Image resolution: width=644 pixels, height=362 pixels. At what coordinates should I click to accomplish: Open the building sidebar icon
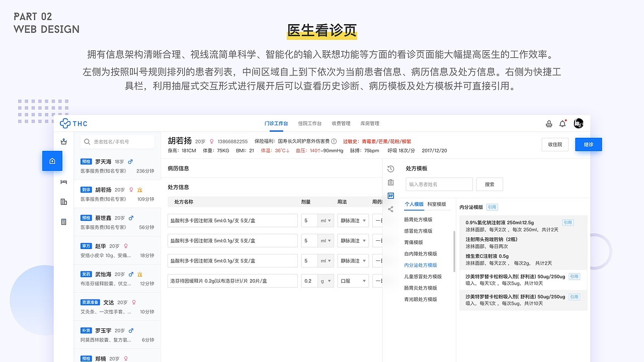click(63, 202)
